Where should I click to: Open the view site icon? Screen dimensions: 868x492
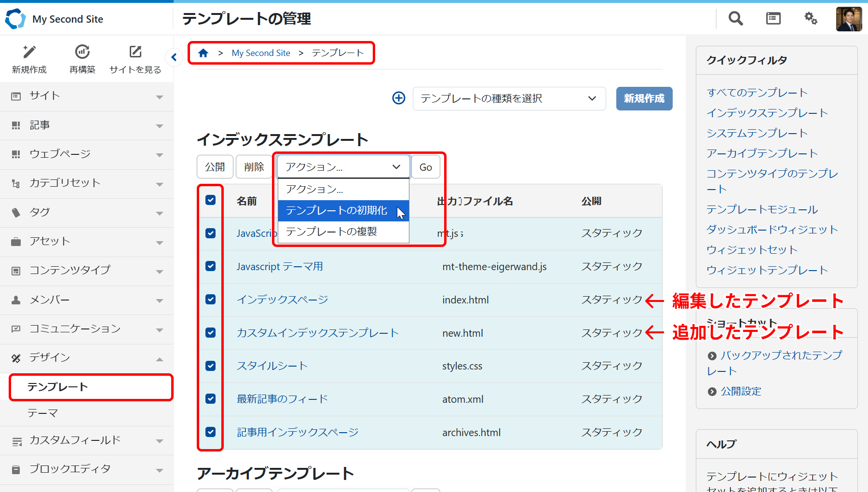136,52
